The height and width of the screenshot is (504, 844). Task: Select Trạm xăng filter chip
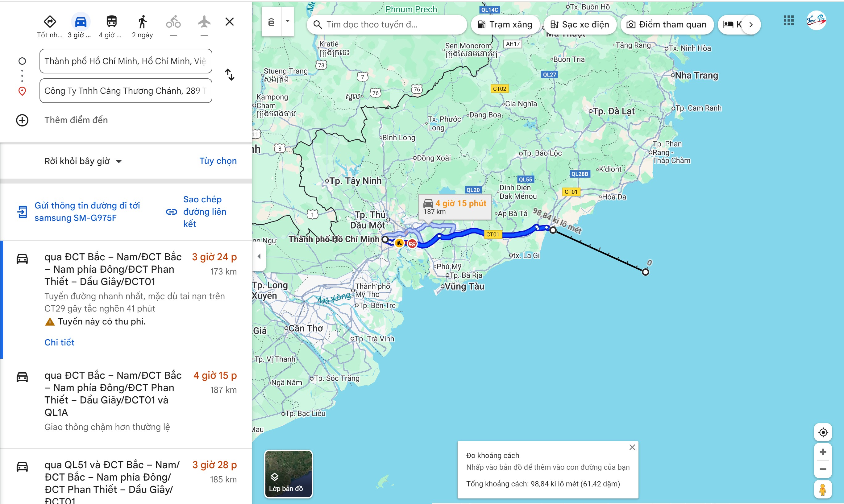(505, 24)
